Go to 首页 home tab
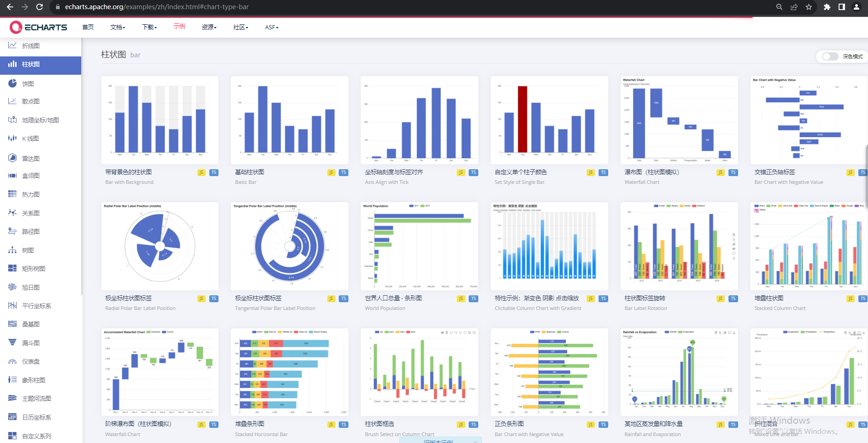The height and width of the screenshot is (443, 868). pos(88,27)
